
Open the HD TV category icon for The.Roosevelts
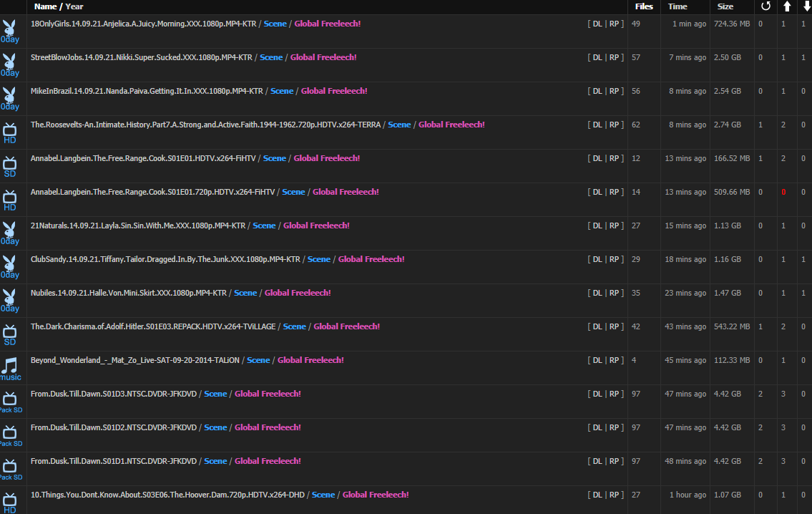click(10, 132)
